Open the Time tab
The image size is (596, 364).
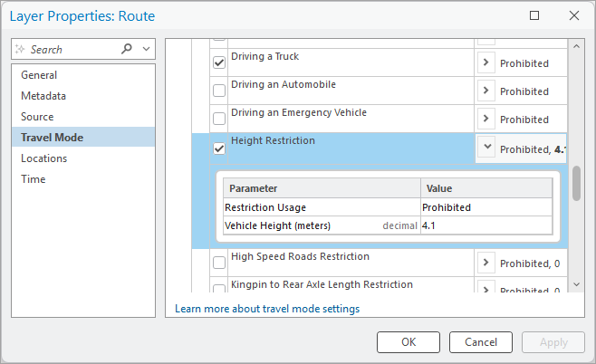pos(34,179)
